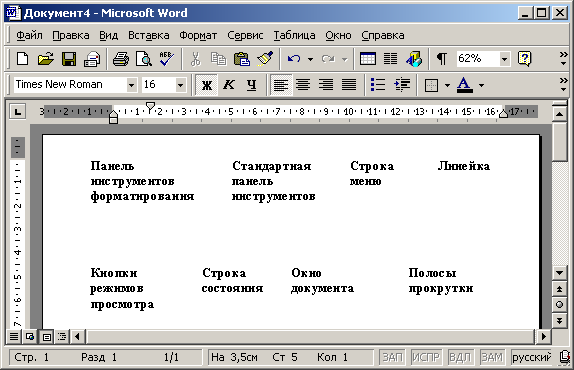
Task: Expand more Standard toolbar buttons chevron
Action: pyautogui.click(x=563, y=59)
